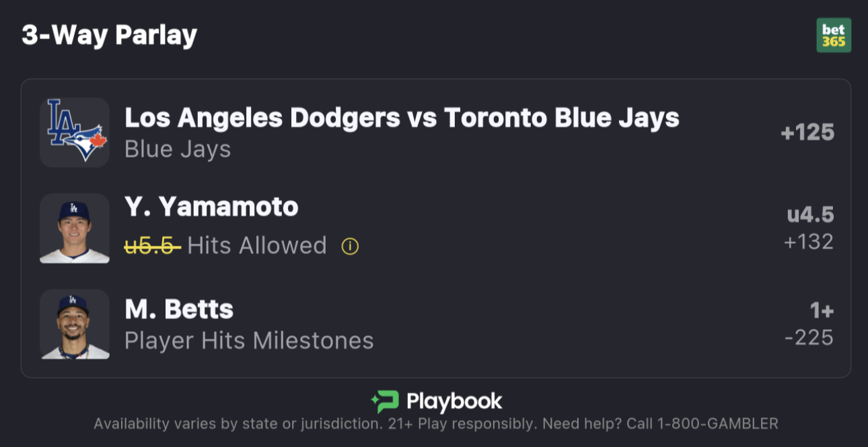Screen dimensions: 868x447
Task: Select the u4.5 updated line
Action: (810, 215)
